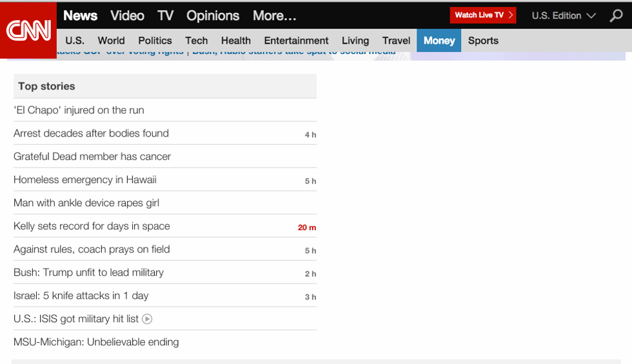Screen dimensions: 632x364
Task: Open the Tech section
Action: click(196, 41)
